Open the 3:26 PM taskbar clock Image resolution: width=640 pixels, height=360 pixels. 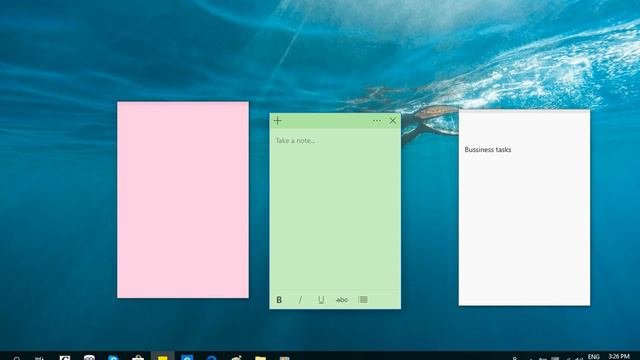619,357
